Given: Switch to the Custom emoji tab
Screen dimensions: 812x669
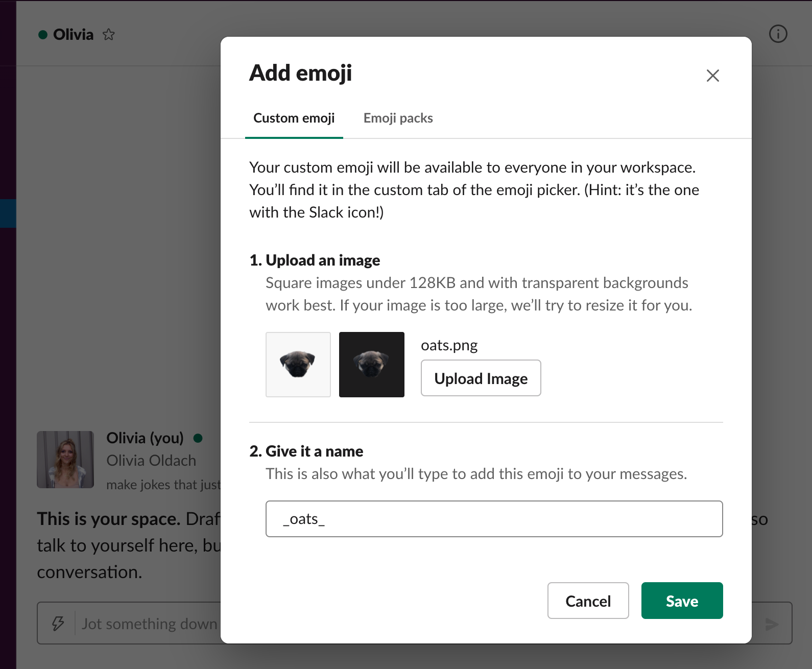Looking at the screenshot, I should point(294,118).
